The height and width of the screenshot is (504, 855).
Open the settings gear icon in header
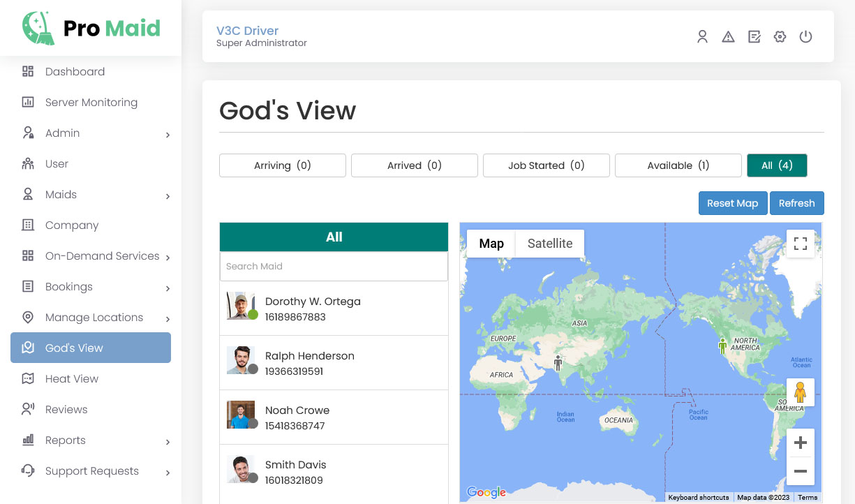pyautogui.click(x=780, y=37)
